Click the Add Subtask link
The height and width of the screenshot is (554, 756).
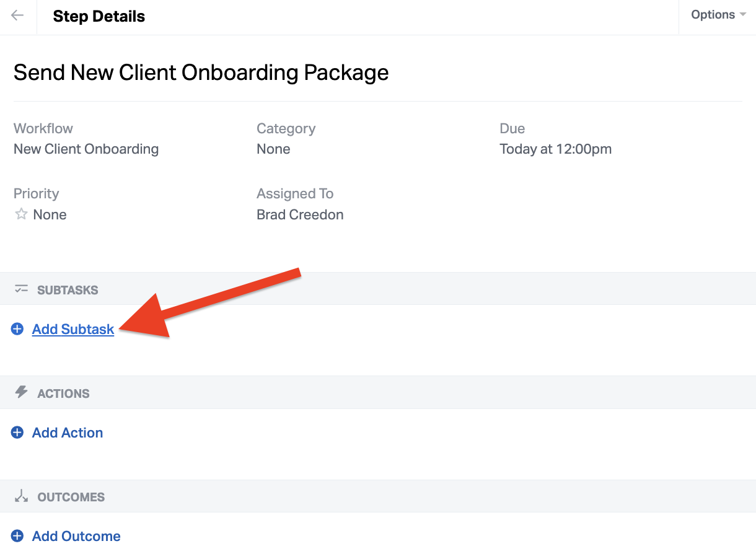[73, 329]
